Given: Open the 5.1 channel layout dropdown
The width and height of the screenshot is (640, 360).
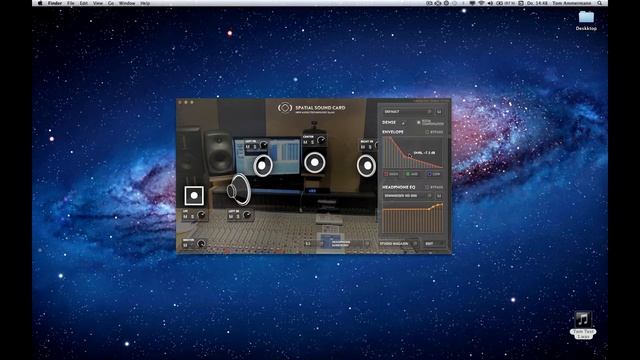Looking at the screenshot, I should tap(313, 244).
